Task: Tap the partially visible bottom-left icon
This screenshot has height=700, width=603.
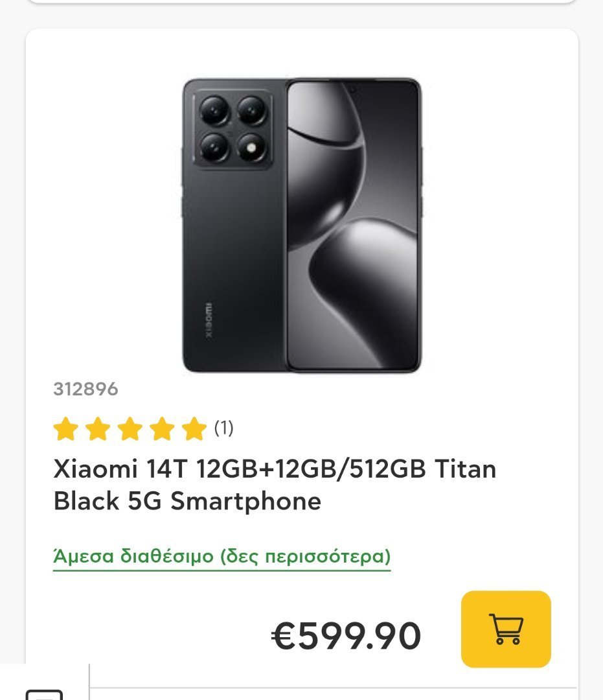Action: [x=43, y=695]
